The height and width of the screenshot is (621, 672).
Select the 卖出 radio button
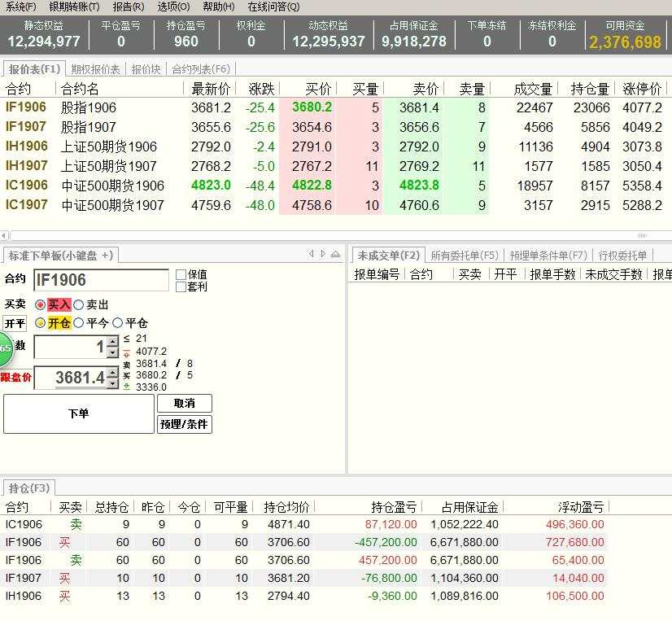78,305
